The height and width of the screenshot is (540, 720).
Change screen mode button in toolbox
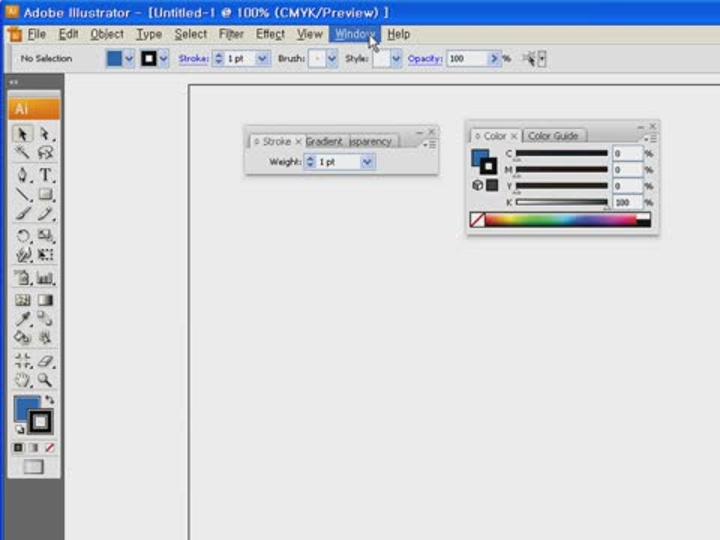[x=34, y=467]
